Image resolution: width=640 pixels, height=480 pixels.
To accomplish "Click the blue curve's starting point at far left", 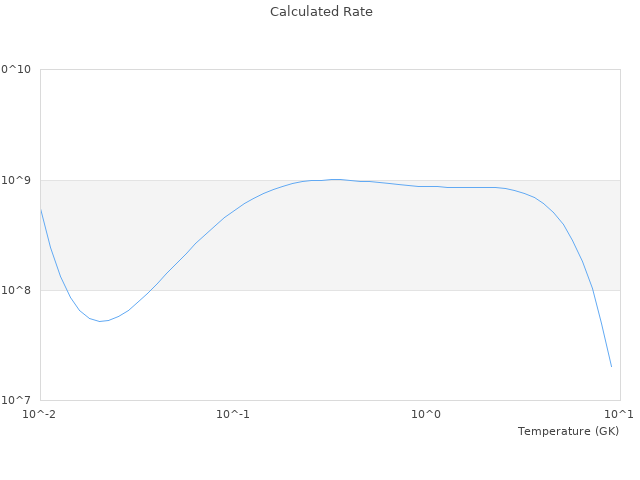I will pos(41,209).
